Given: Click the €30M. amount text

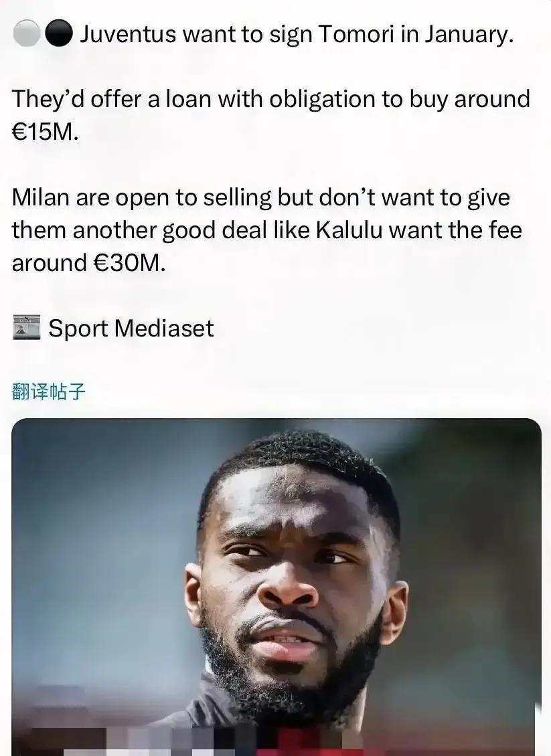Looking at the screenshot, I should (129, 263).
